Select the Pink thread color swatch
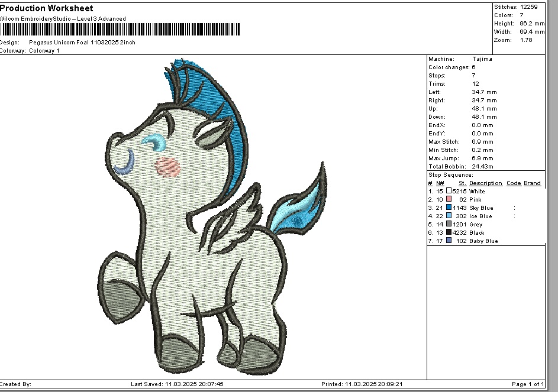Viewport: 558px width, 392px height. click(x=449, y=200)
